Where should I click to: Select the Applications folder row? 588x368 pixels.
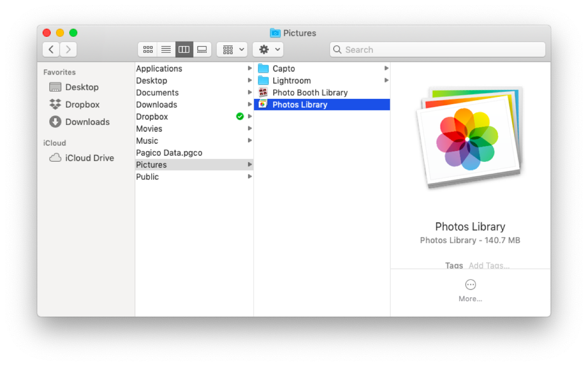point(194,69)
